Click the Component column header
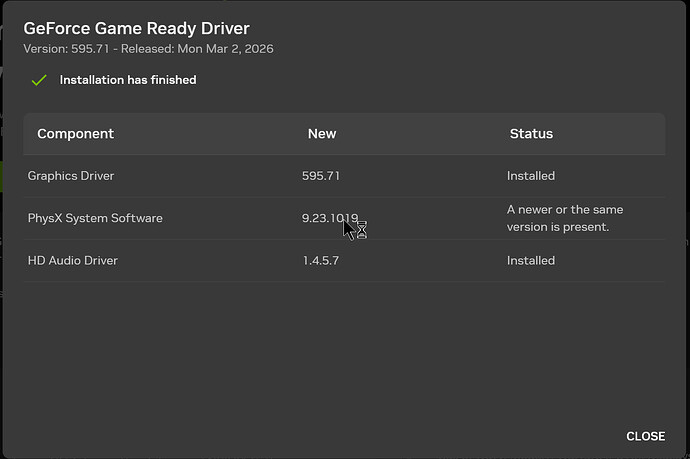 [x=76, y=133]
